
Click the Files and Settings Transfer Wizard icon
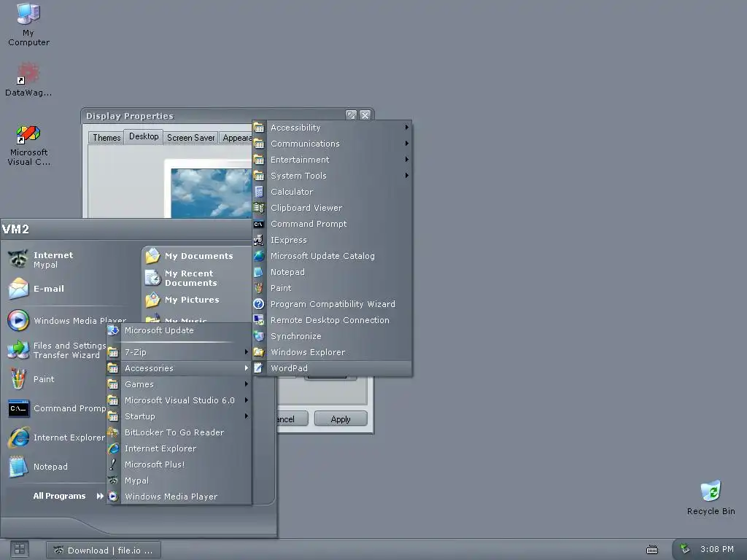tap(18, 350)
